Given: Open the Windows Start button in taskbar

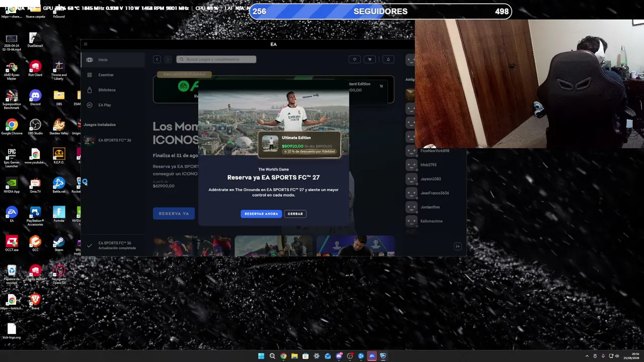Looking at the screenshot, I should coord(261,356).
